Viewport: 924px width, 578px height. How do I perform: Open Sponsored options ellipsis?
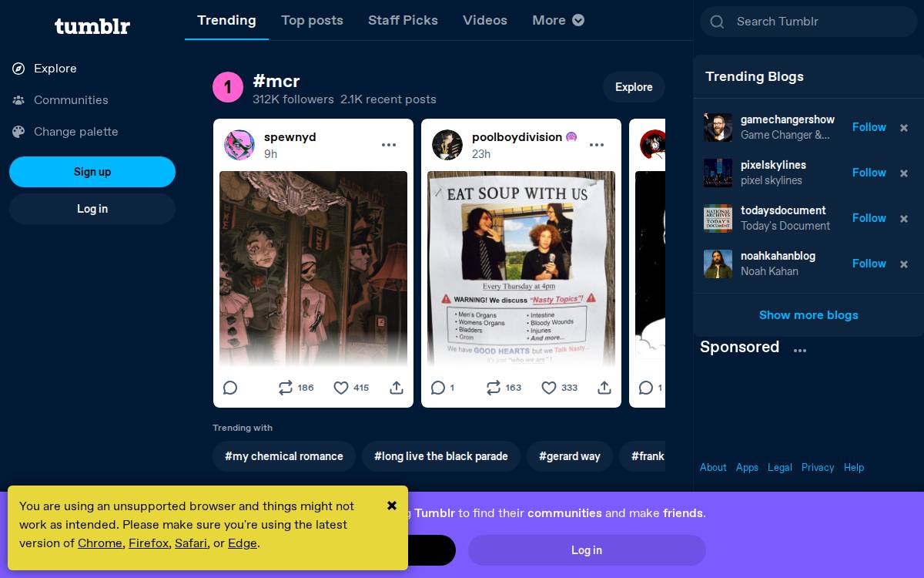tap(800, 350)
